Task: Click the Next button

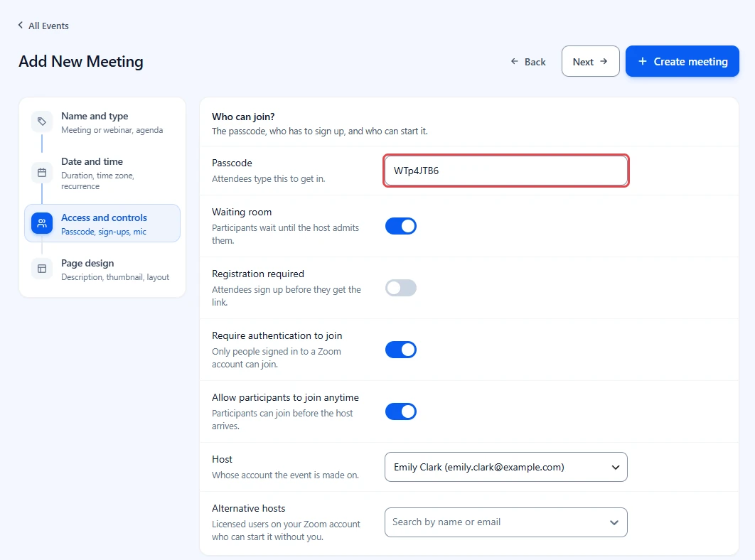Action: click(590, 62)
